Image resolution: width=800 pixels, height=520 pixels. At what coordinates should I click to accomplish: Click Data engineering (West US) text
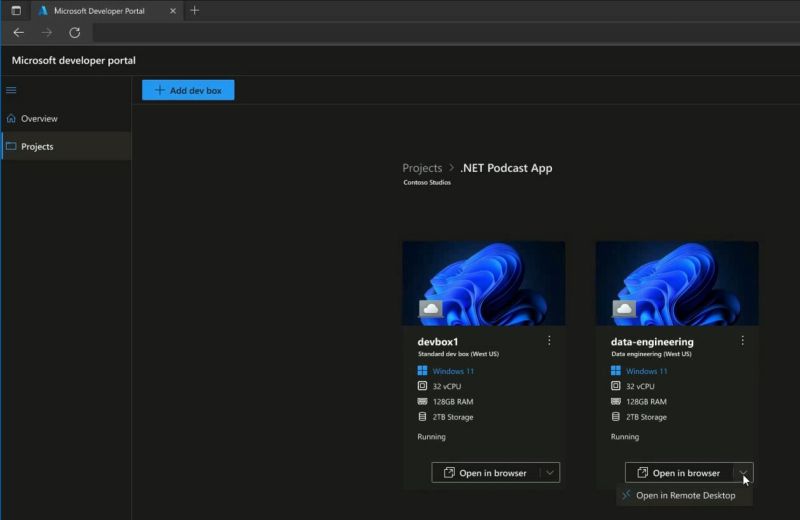click(651, 354)
